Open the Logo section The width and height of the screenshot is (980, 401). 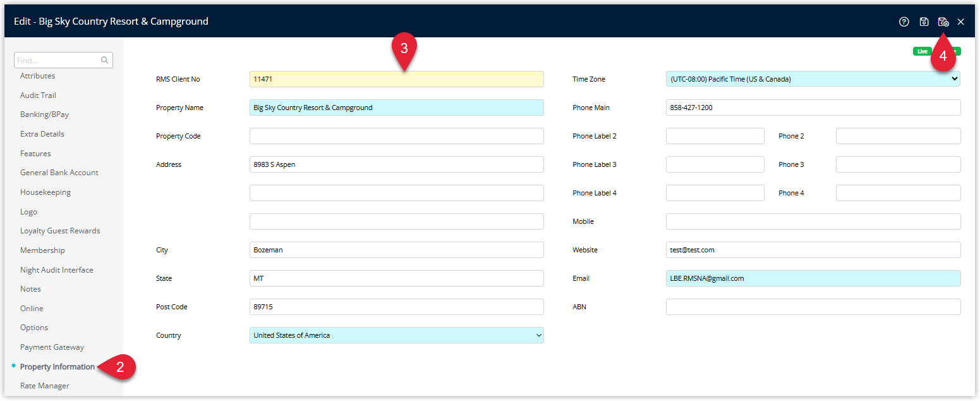[x=28, y=212]
